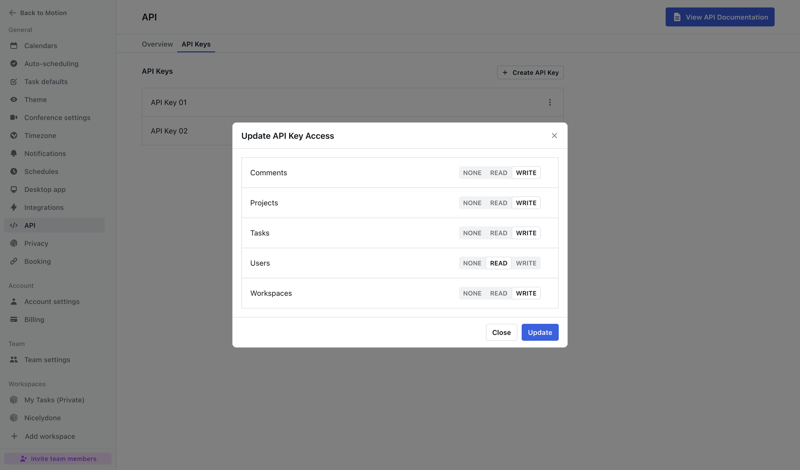Open Timezone settings in sidebar
Screen dimensions: 800x470
pos(55,135)
